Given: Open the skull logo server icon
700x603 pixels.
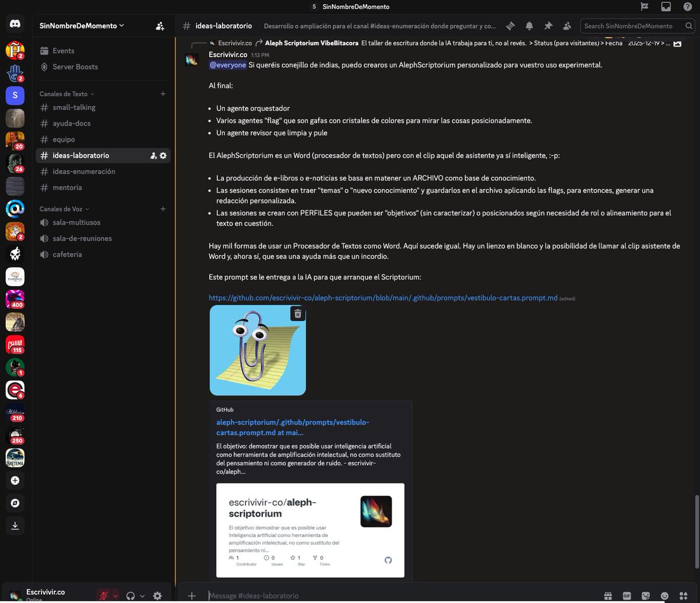Looking at the screenshot, I should coord(15,254).
